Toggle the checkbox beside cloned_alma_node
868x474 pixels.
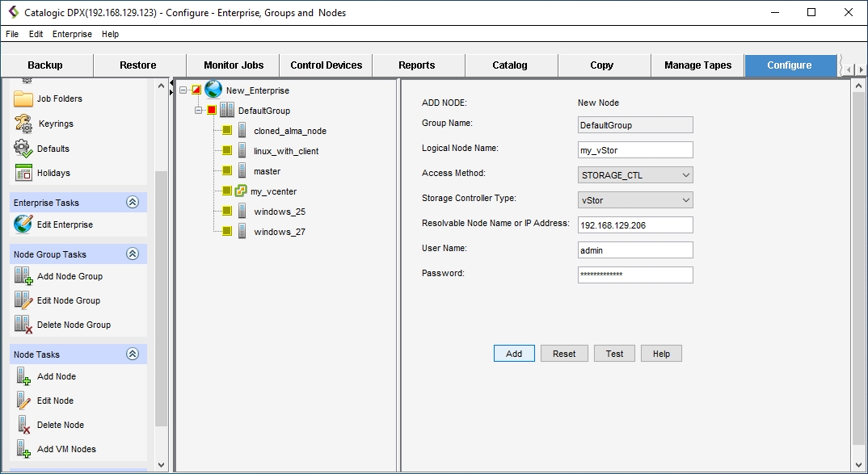pyautogui.click(x=227, y=131)
